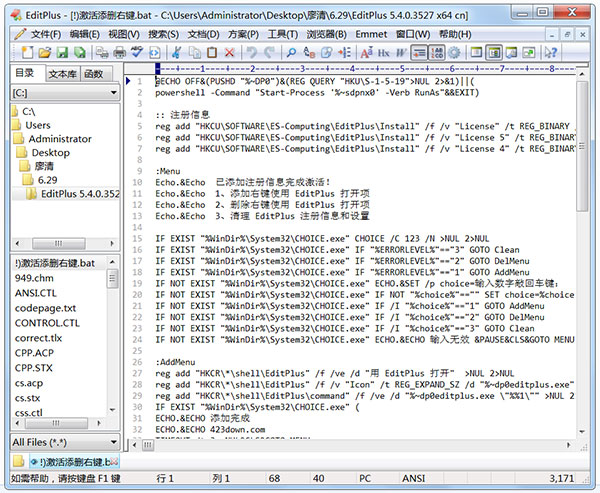The height and width of the screenshot is (493, 600).
Task: Click the file list scroll down arrow
Action: tap(112, 410)
